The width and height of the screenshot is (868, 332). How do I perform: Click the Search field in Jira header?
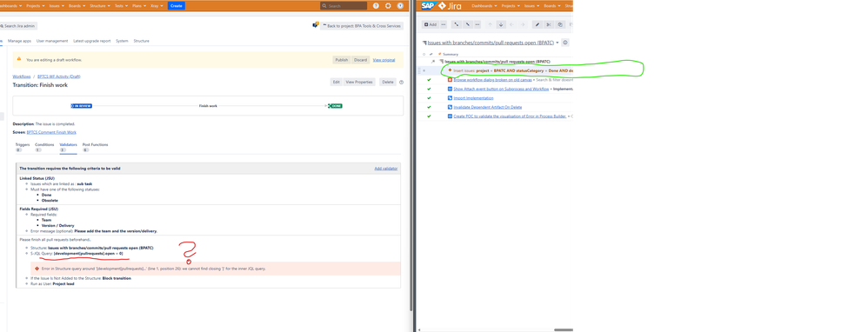(344, 5)
